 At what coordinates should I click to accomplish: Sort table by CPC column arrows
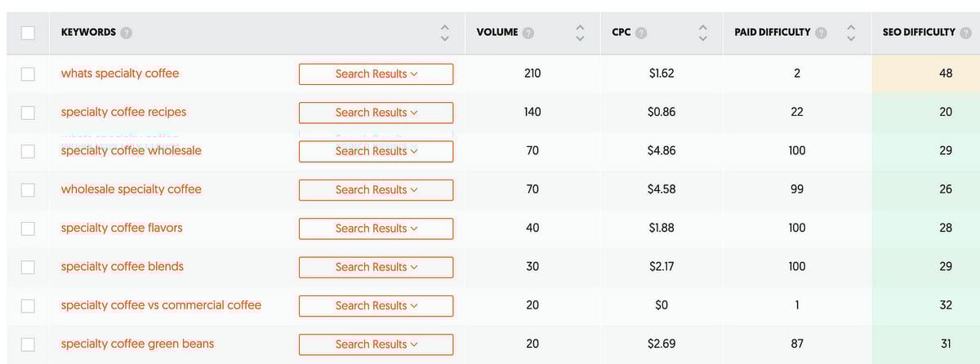coord(702,33)
